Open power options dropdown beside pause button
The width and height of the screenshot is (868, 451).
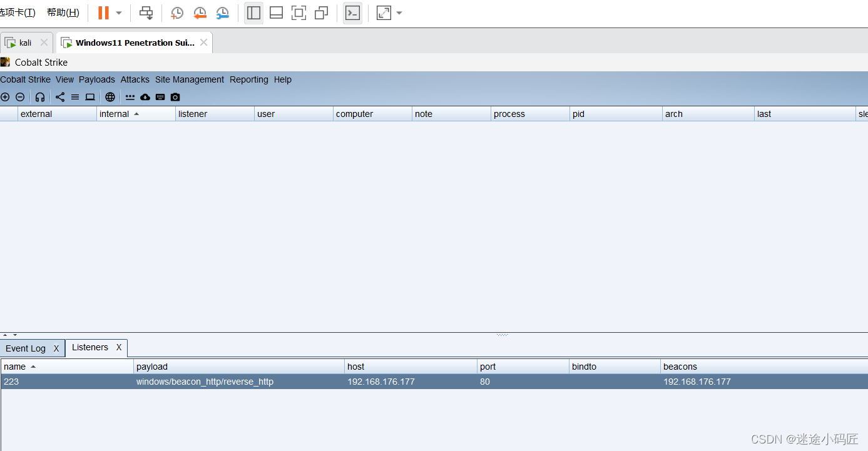click(x=119, y=13)
